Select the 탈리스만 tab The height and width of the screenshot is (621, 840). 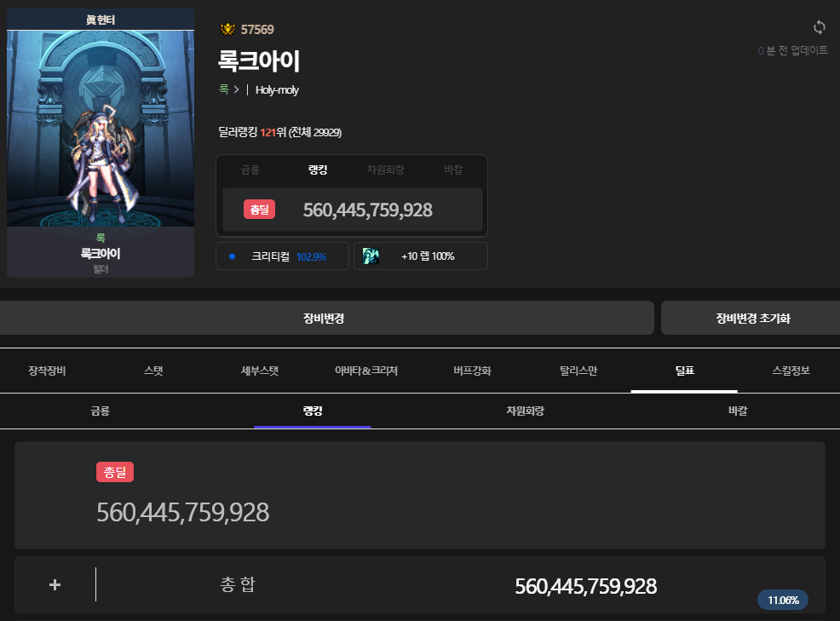(578, 371)
